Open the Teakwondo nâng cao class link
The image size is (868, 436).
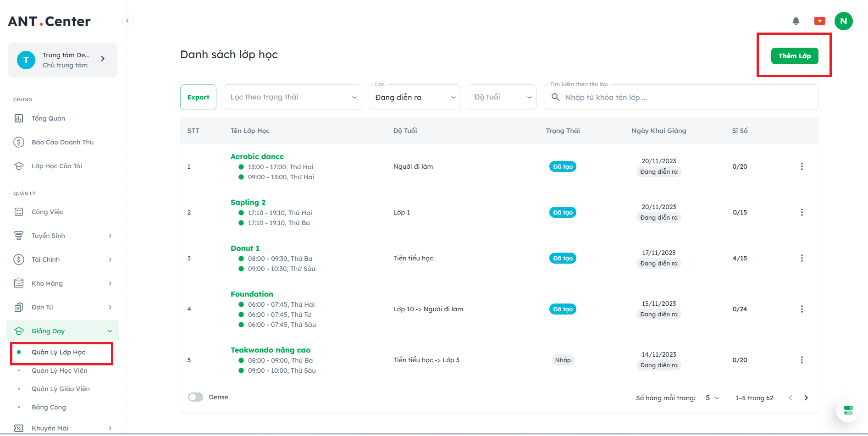click(x=271, y=350)
